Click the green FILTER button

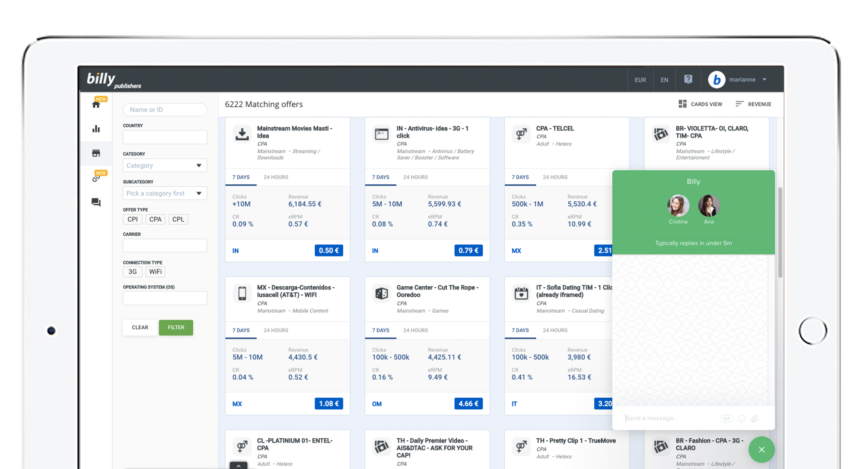point(176,327)
